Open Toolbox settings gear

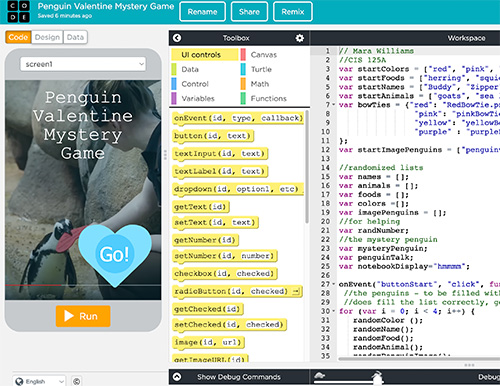point(300,38)
